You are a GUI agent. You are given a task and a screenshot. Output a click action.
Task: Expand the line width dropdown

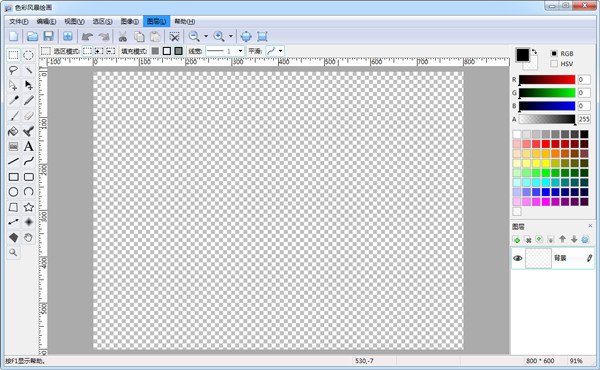point(240,51)
